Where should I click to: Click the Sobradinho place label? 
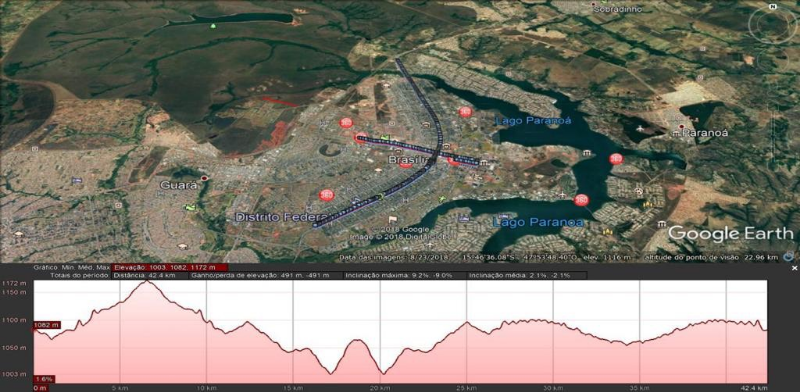point(621,9)
